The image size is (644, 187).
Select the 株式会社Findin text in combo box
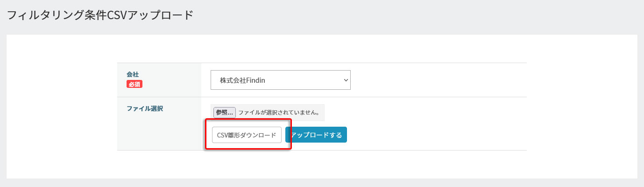coord(246,80)
